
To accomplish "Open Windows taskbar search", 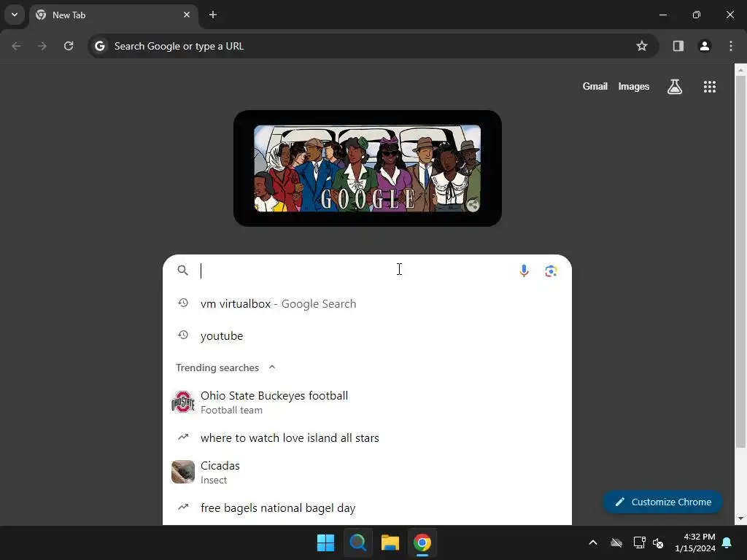I will 357,542.
